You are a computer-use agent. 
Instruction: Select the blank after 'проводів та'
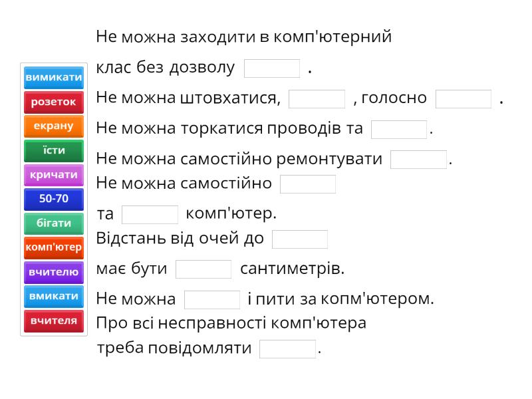pos(399,130)
